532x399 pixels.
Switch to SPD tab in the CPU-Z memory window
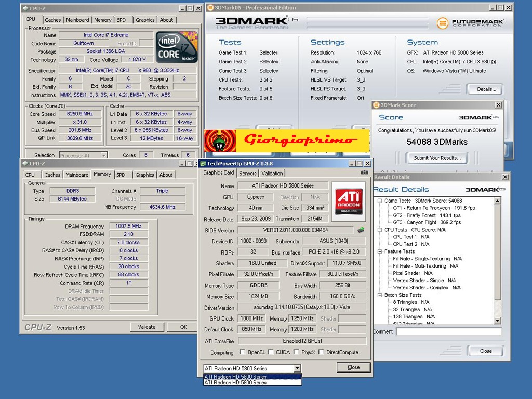click(121, 175)
